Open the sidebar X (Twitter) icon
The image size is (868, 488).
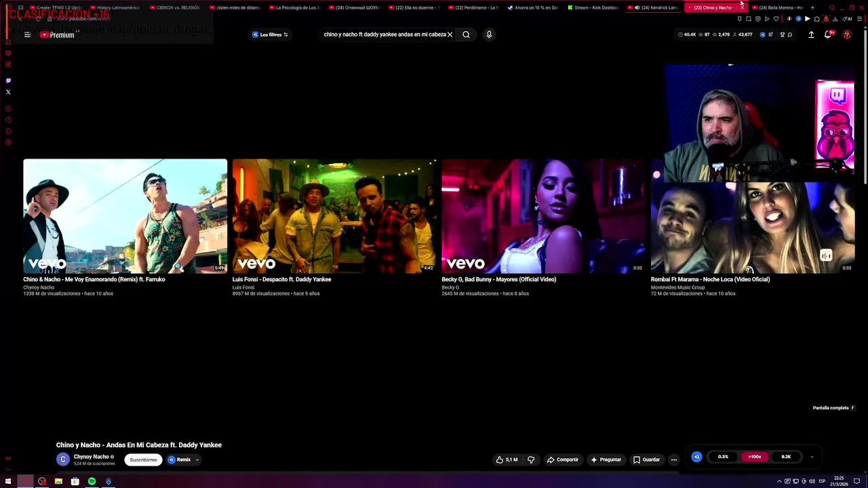8,92
